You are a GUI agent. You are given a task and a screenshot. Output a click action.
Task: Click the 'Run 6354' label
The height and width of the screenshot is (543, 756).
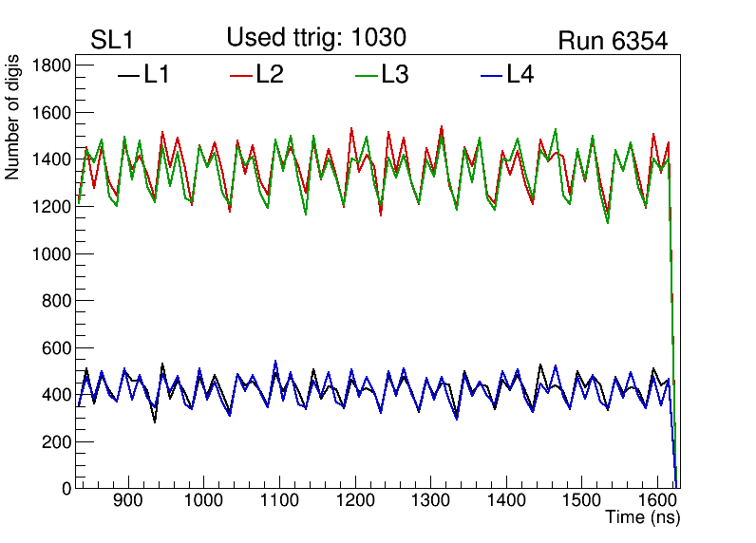click(613, 41)
